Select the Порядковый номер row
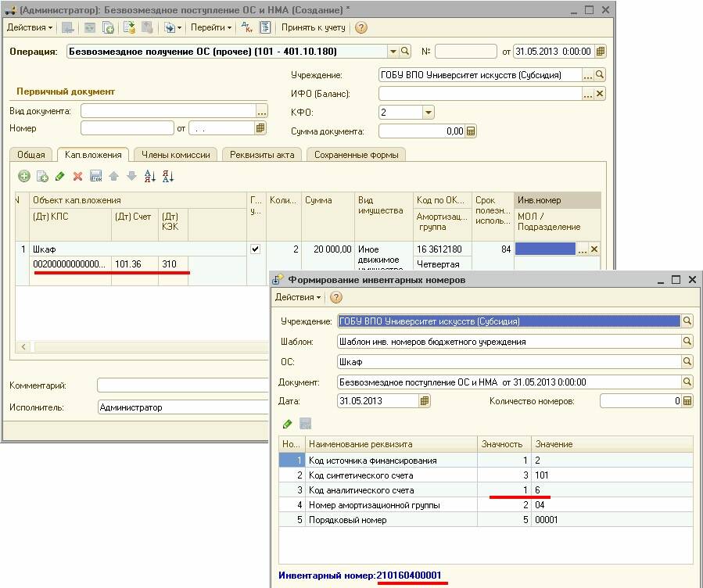703x588 pixels. click(x=486, y=520)
